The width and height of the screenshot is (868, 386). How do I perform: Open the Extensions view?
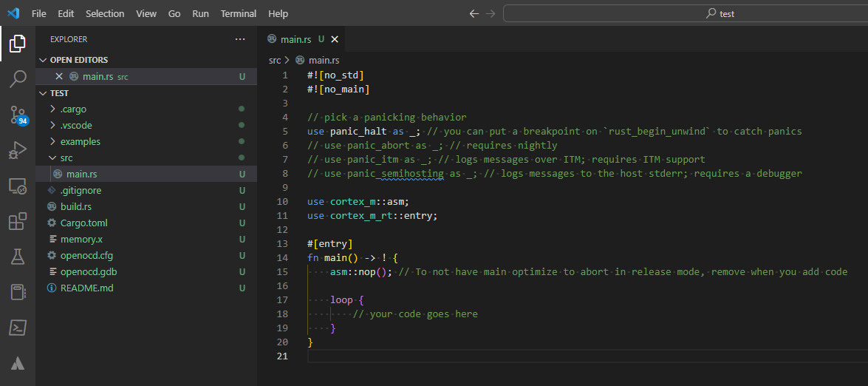(18, 222)
